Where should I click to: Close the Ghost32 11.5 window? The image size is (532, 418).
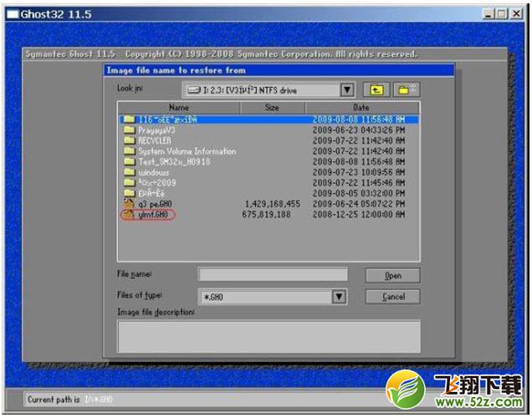pyautogui.click(x=516, y=14)
